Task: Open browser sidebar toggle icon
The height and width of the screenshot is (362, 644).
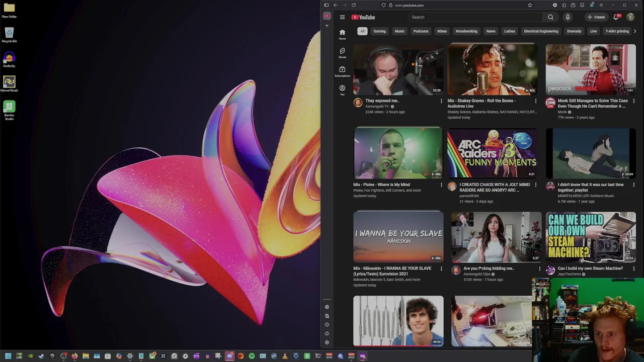Action: [x=326, y=5]
